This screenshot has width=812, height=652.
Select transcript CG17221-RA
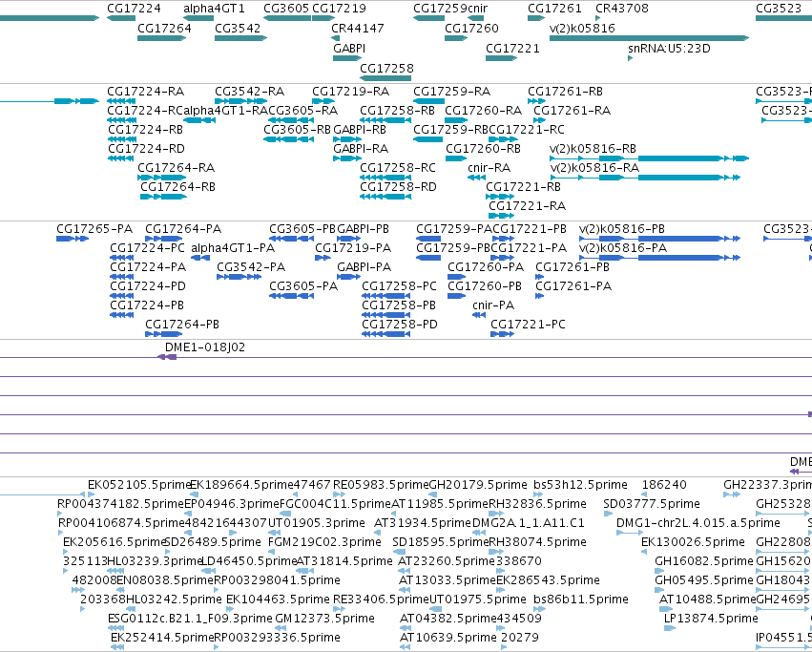[x=501, y=216]
